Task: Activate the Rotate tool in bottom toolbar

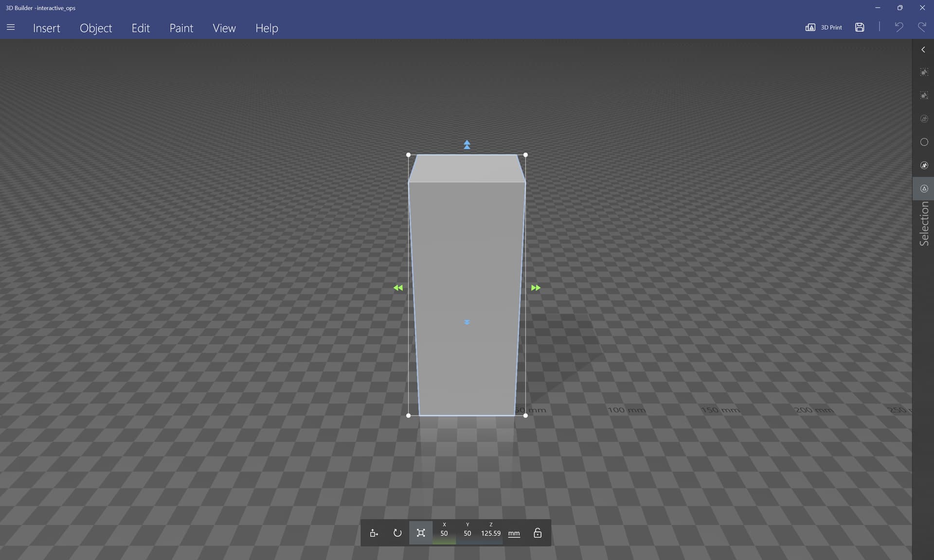Action: (x=397, y=533)
